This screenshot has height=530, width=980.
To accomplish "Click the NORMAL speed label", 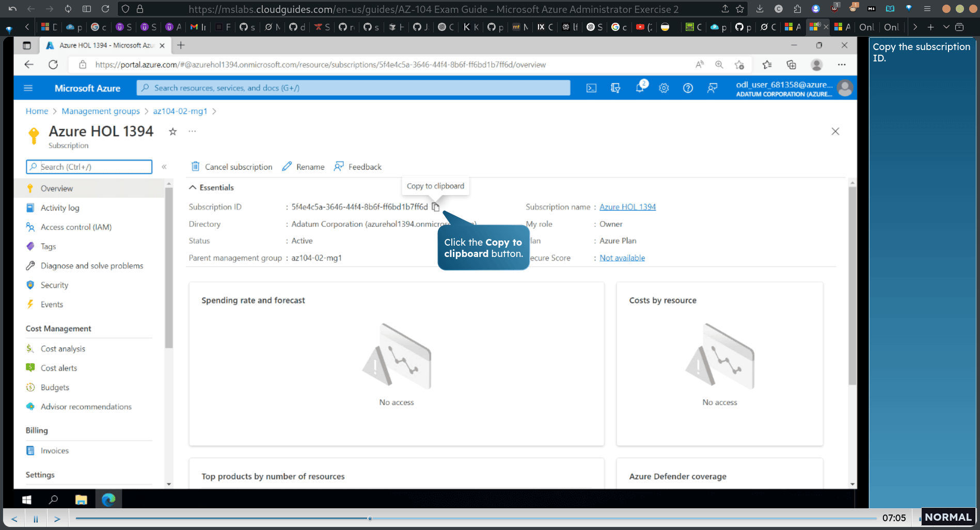I will (948, 517).
